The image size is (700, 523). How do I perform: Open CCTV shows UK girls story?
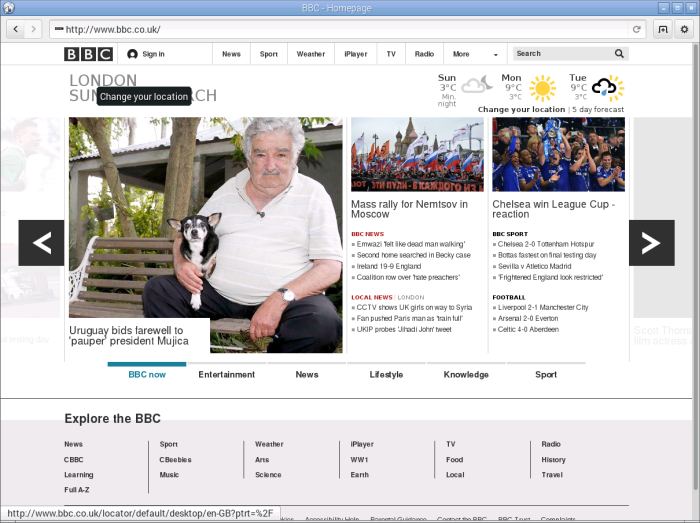414,307
